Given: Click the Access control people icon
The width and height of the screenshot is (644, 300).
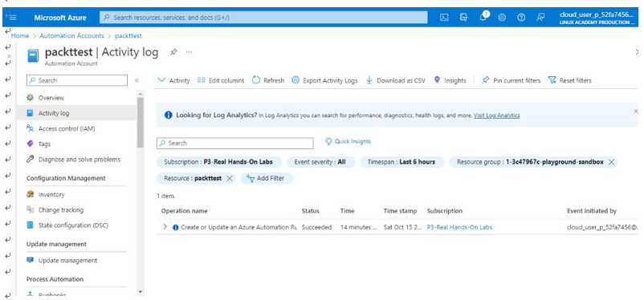Looking at the screenshot, I should (30, 128).
